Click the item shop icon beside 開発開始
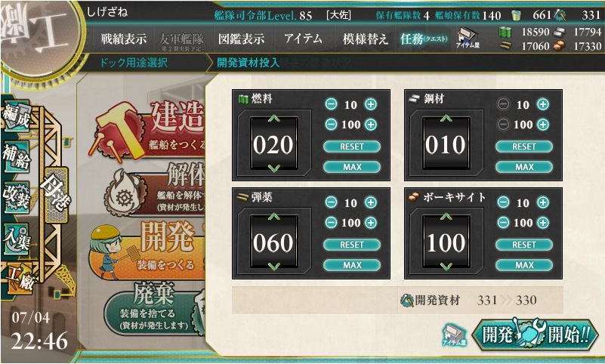The image size is (605, 364). pos(454,335)
